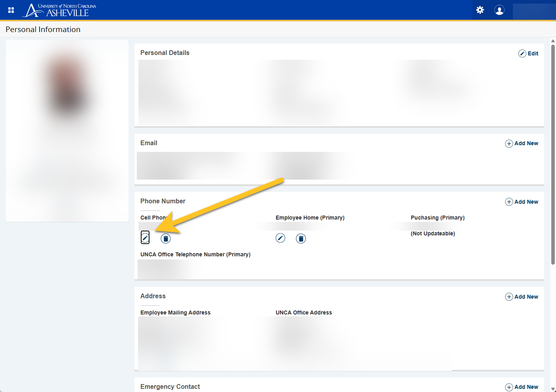The width and height of the screenshot is (556, 392).
Task: Edit the Employee Home phone number
Action: tap(280, 238)
